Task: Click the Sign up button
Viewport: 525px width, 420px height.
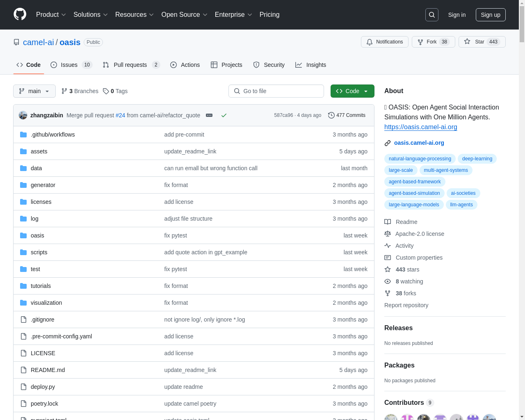Action: pos(491,15)
